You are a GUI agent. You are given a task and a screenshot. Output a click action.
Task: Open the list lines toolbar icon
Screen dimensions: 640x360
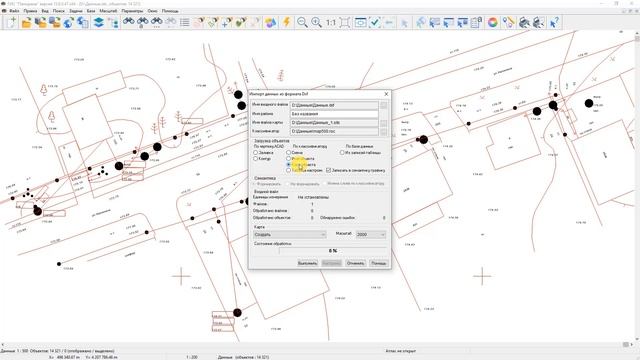click(185, 22)
